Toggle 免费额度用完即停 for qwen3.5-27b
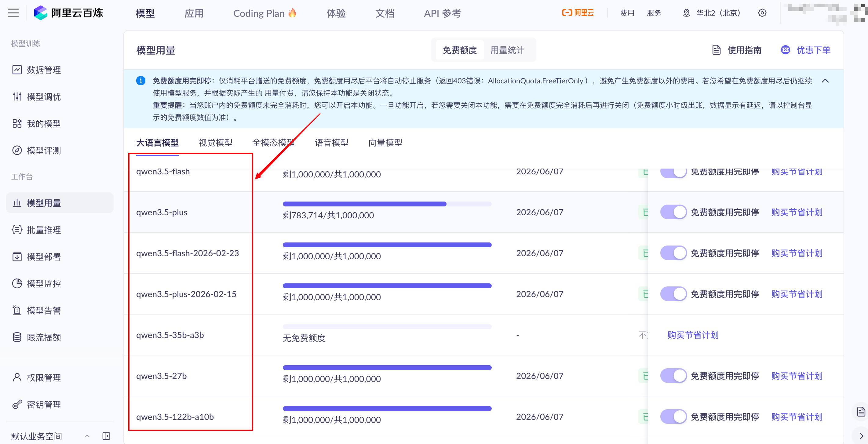This screenshot has height=444, width=868. (x=673, y=376)
